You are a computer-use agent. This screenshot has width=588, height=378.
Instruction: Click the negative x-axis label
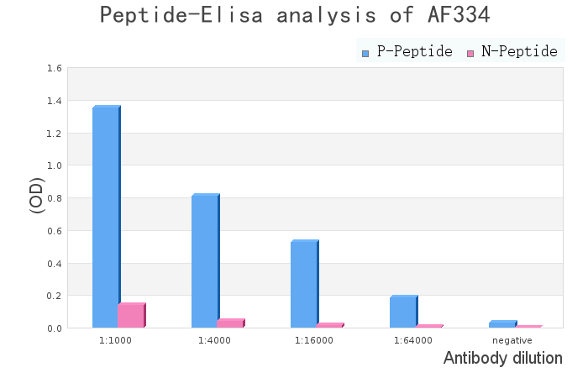[512, 340]
